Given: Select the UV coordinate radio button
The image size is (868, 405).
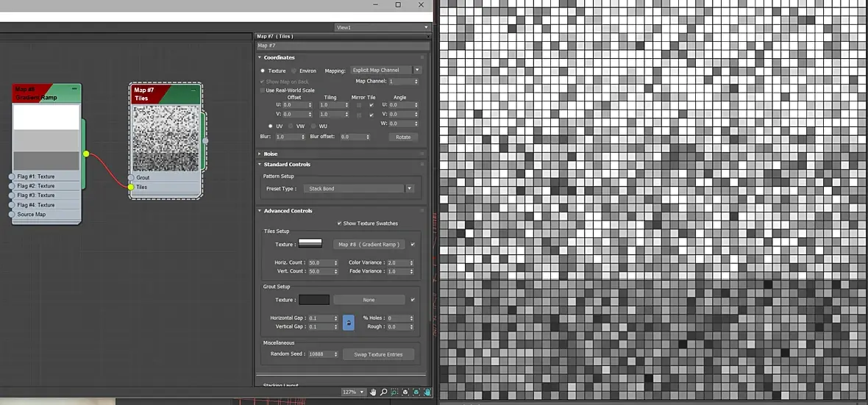Looking at the screenshot, I should 270,126.
